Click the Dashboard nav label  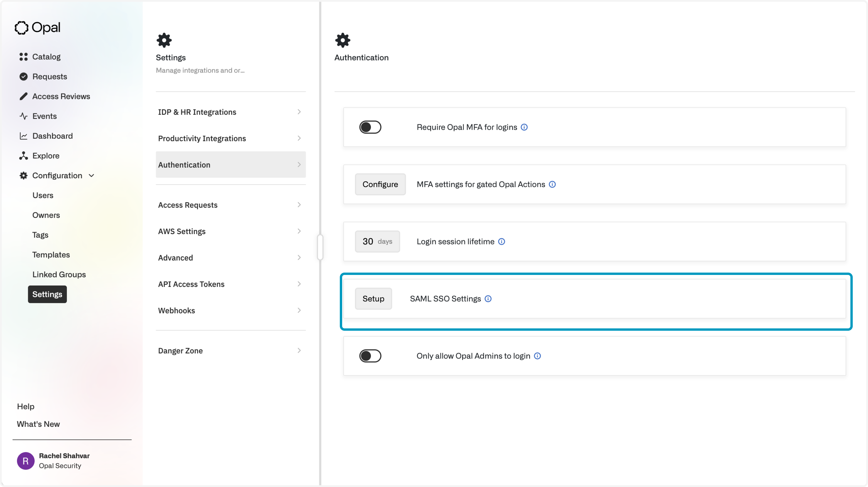[53, 136]
